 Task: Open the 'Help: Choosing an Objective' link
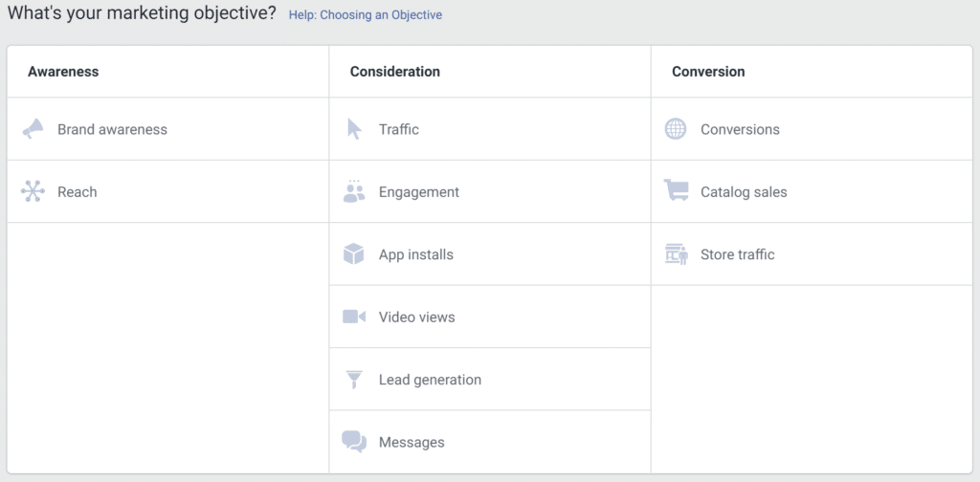(365, 15)
